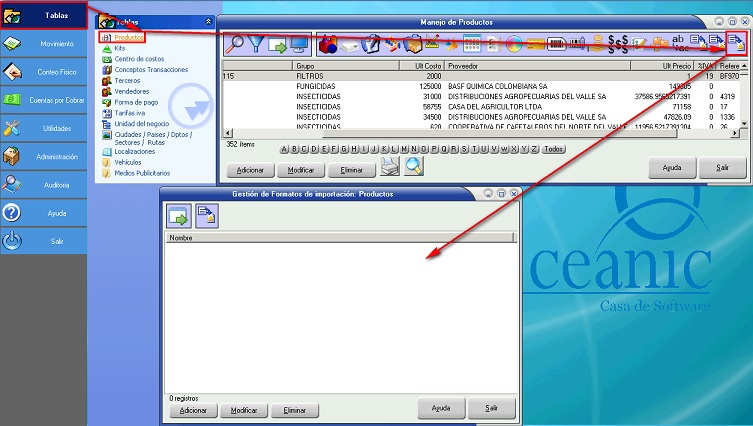Viewport: 753px width, 426px height.
Task: Select Forma de pago in Tablas list
Action: [138, 101]
